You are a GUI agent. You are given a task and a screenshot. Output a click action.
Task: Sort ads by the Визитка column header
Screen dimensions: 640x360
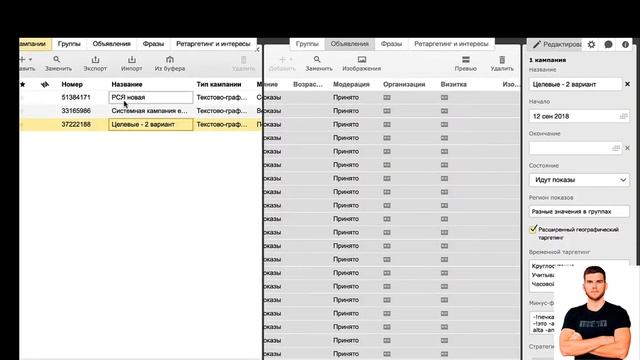click(x=453, y=84)
